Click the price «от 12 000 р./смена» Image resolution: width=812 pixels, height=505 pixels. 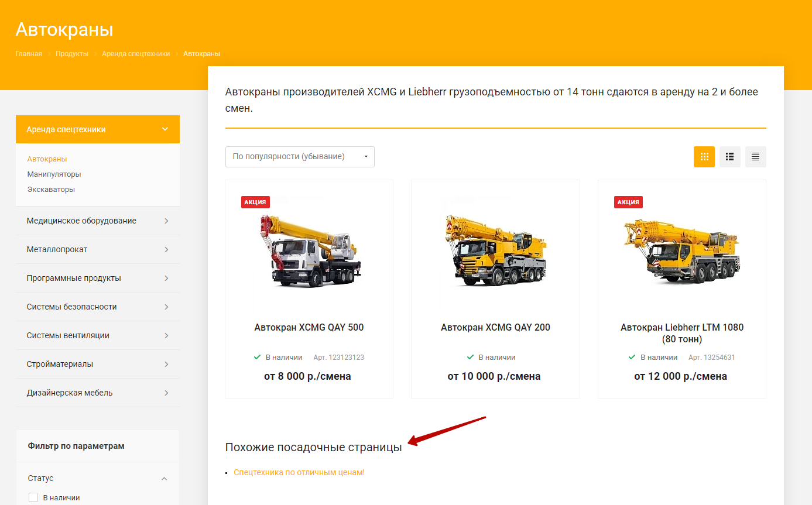pos(681,376)
